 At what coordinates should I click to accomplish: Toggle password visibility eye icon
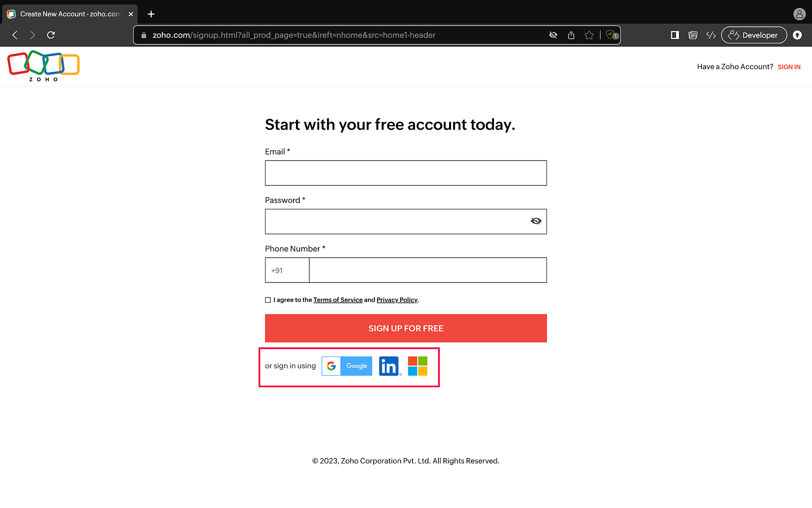pos(536,221)
